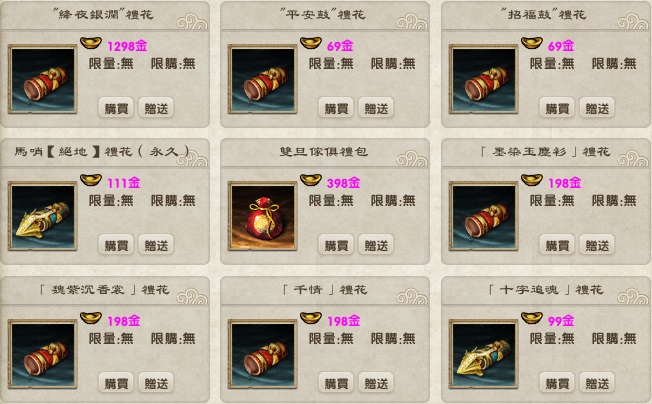Click 贈送 under 千情 禮花
652x404 pixels.
(376, 383)
